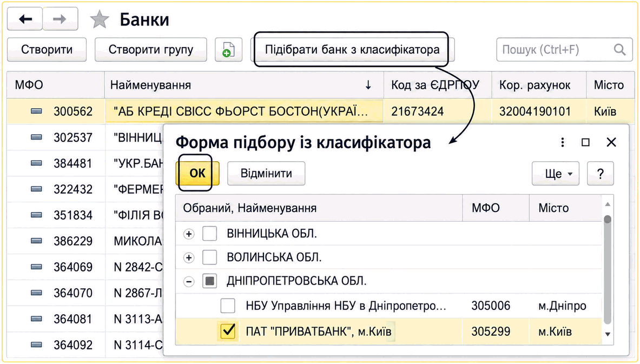Click the Обраний, Найменування dialog header
Viewport: 640px width, 364px height.
coord(319,208)
